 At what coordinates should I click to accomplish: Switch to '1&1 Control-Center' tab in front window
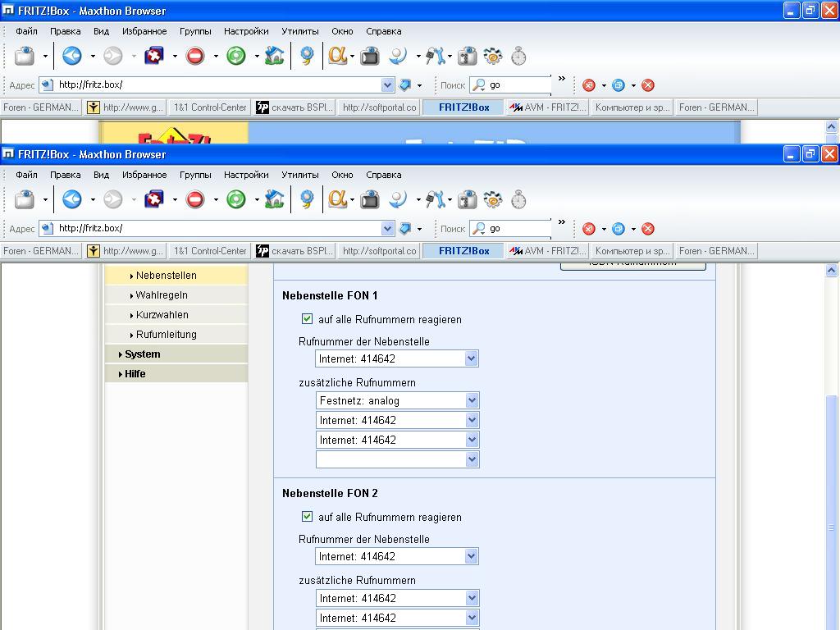pos(209,251)
